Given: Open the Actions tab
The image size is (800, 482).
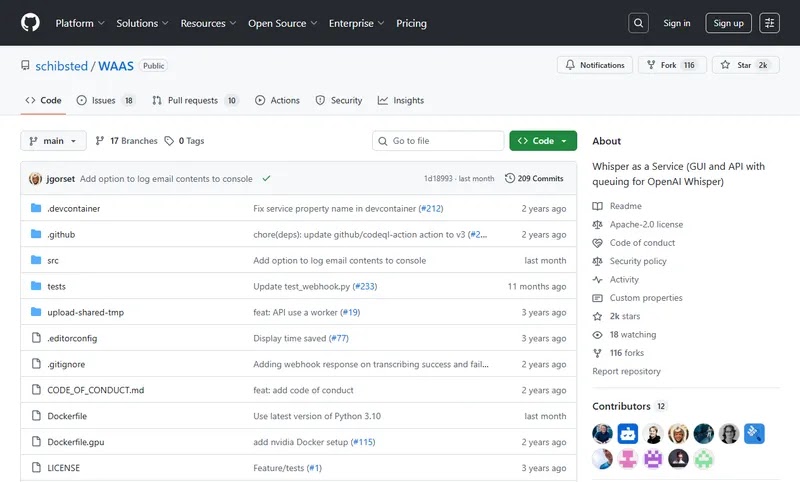Looking at the screenshot, I should pyautogui.click(x=278, y=100).
